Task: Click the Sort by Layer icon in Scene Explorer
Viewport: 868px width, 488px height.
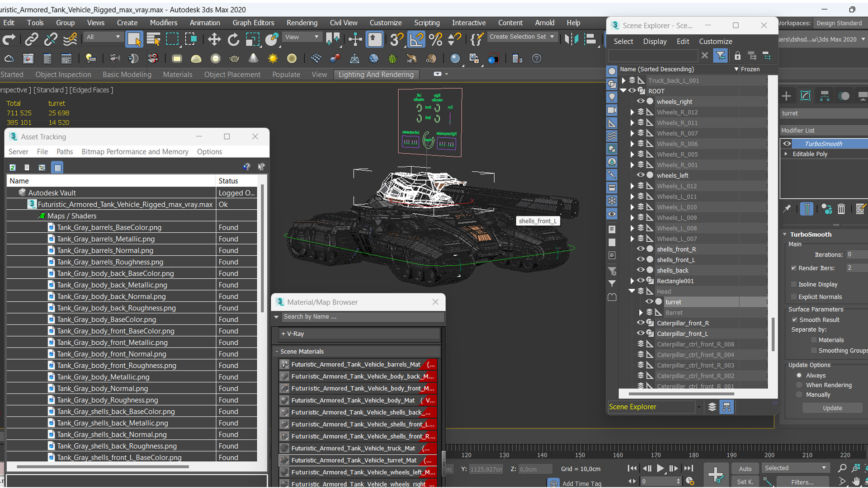Action: pos(712,407)
